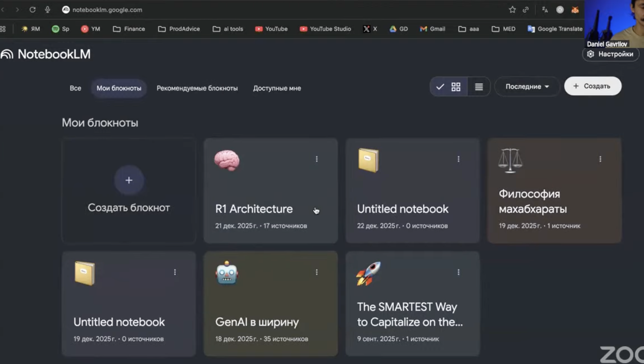Bookmark page with star icon
The image size is (644, 364).
[512, 10]
